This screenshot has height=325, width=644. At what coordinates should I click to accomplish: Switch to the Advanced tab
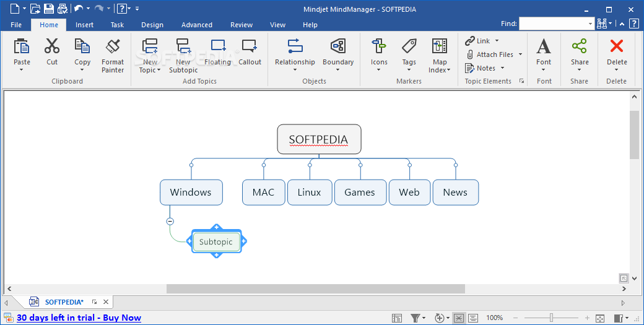click(197, 25)
